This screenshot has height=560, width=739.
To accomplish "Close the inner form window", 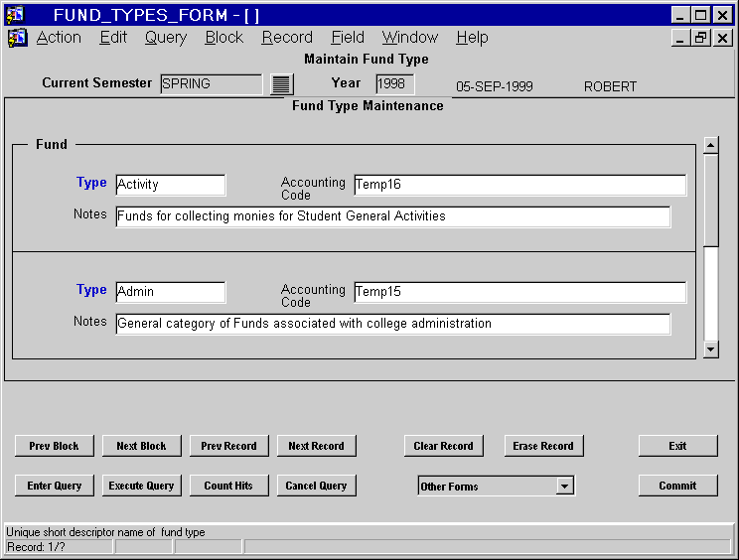I will (722, 38).
